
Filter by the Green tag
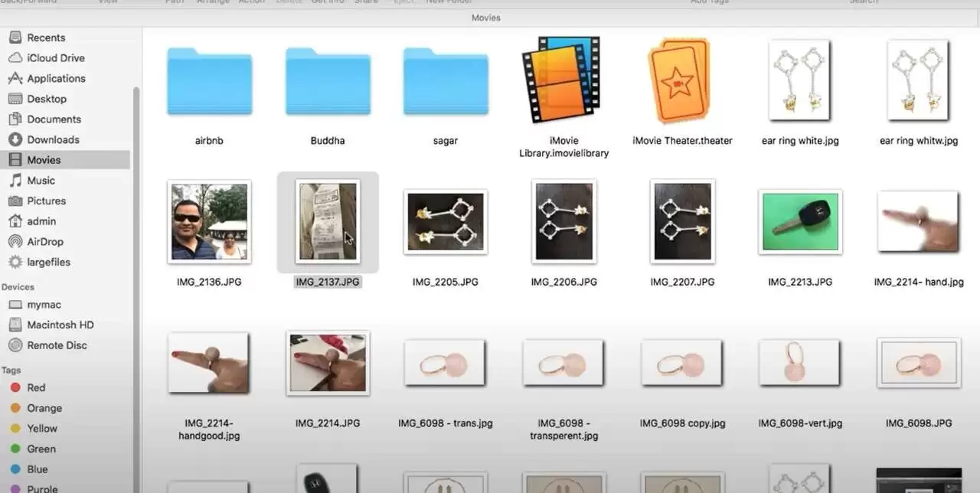[41, 449]
